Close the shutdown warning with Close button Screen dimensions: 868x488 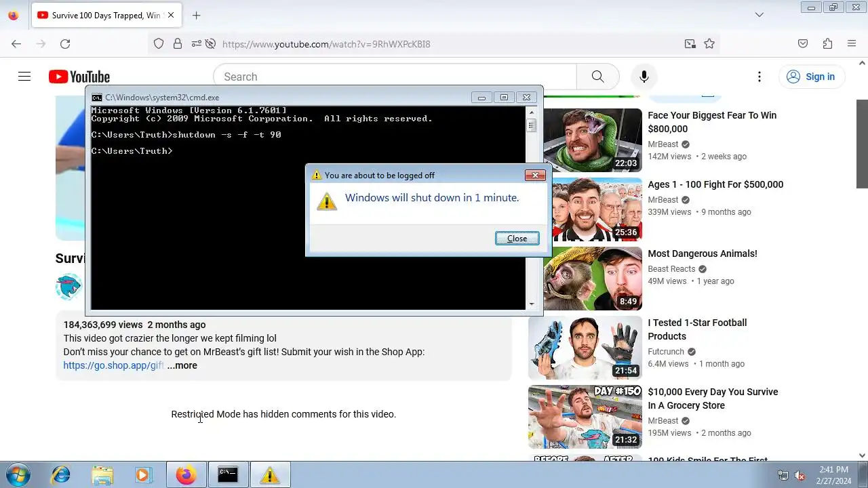pos(517,239)
